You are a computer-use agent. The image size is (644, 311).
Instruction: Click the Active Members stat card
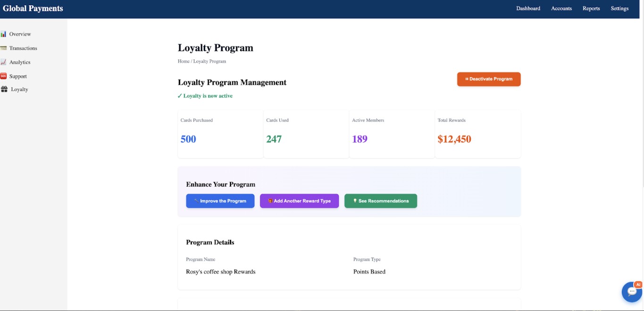[x=392, y=134]
